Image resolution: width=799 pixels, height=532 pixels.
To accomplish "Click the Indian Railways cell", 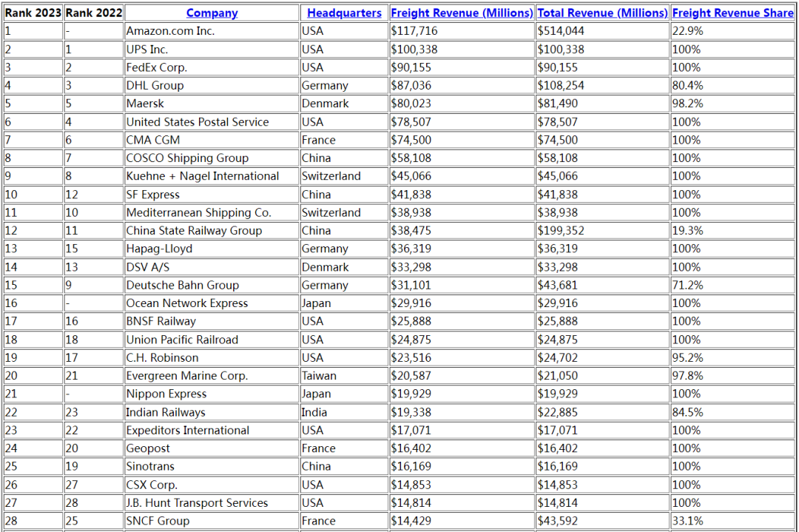I will point(212,412).
